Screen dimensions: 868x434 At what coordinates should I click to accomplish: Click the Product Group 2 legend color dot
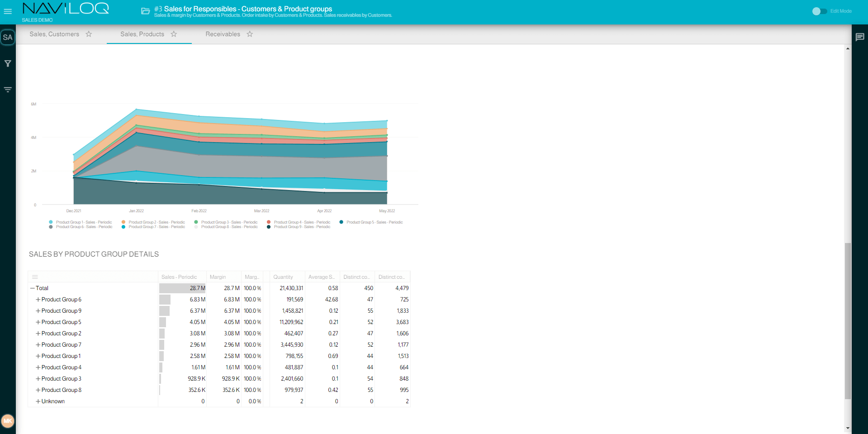click(123, 222)
